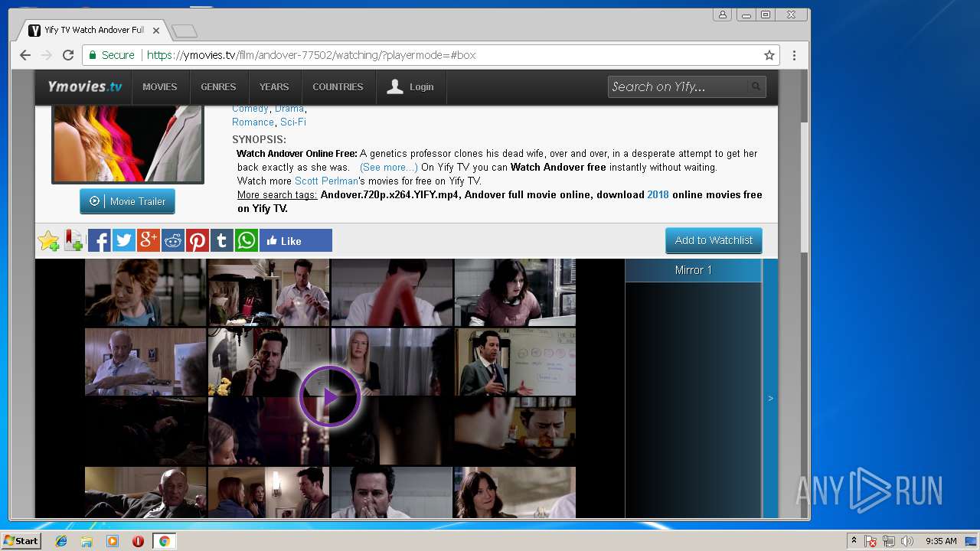Open Internet Explorer from the taskbar
Image resolution: width=980 pixels, height=551 pixels.
click(61, 541)
